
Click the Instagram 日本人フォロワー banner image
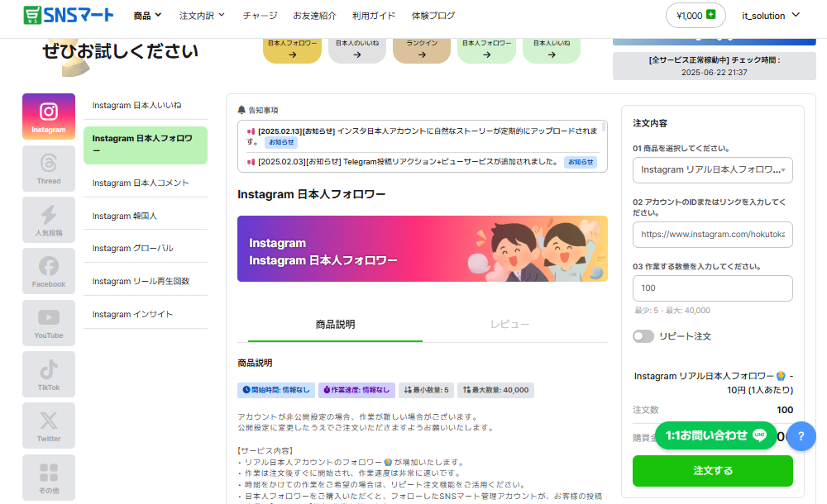pyautogui.click(x=423, y=249)
